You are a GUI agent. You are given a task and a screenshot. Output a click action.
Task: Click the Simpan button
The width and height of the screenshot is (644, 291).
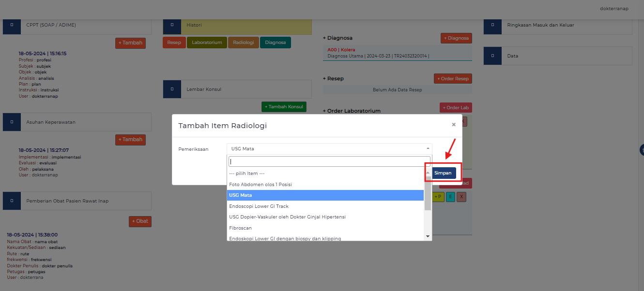pyautogui.click(x=443, y=173)
